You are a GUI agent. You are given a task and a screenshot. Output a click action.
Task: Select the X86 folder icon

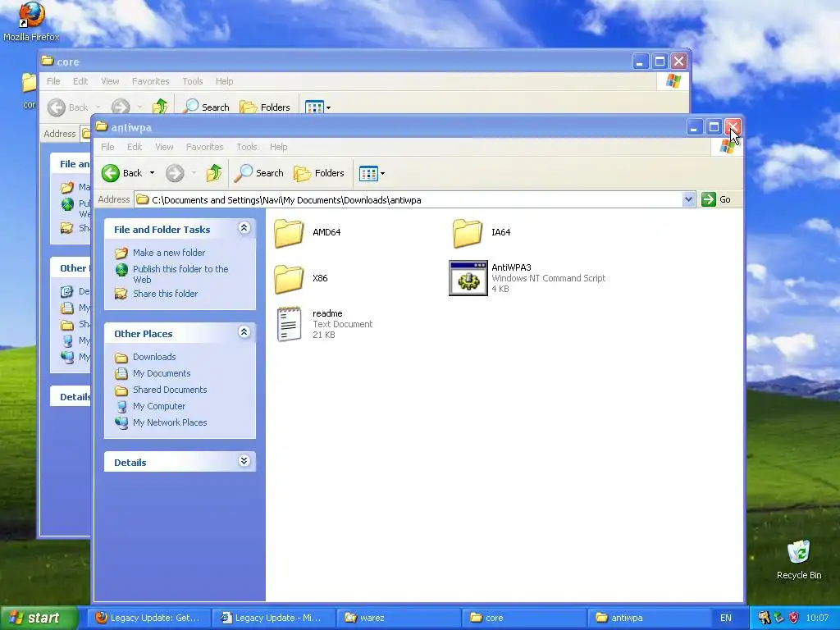point(289,279)
